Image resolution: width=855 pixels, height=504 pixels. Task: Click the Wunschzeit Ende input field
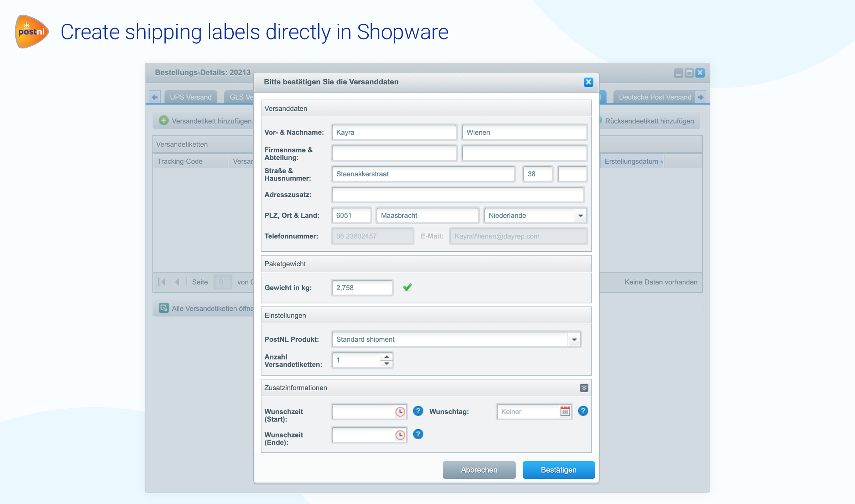pyautogui.click(x=363, y=435)
